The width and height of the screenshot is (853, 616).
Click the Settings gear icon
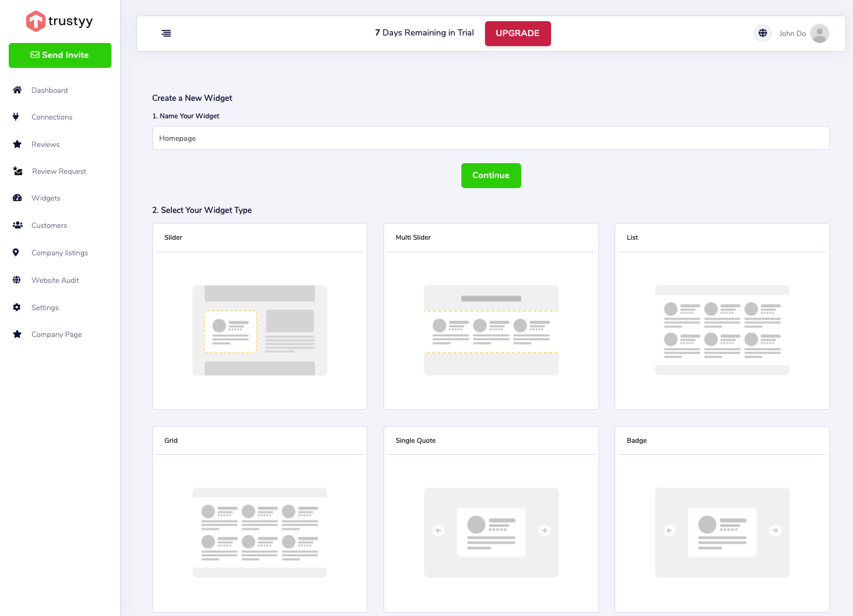pyautogui.click(x=17, y=308)
